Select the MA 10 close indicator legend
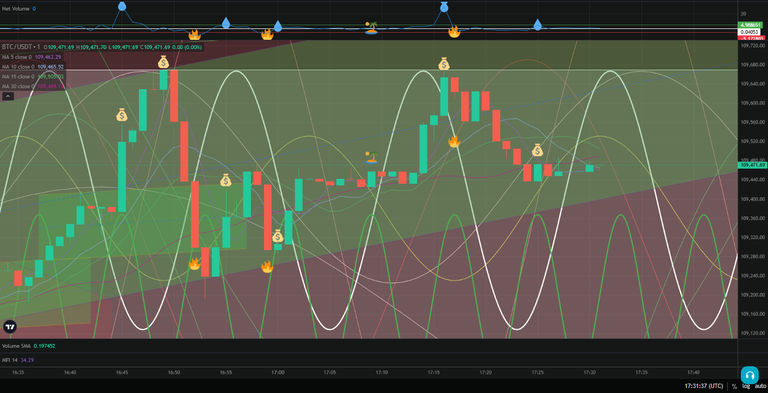768x393 pixels. 18,67
